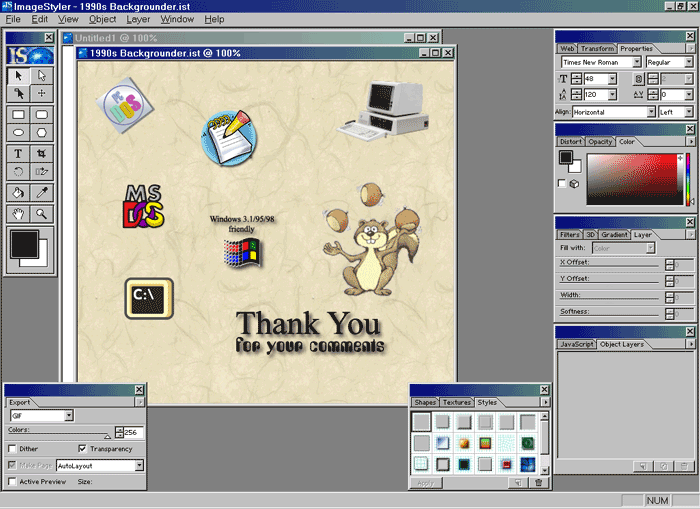
Task: Check the box beside the cube icon
Action: pyautogui.click(x=562, y=183)
